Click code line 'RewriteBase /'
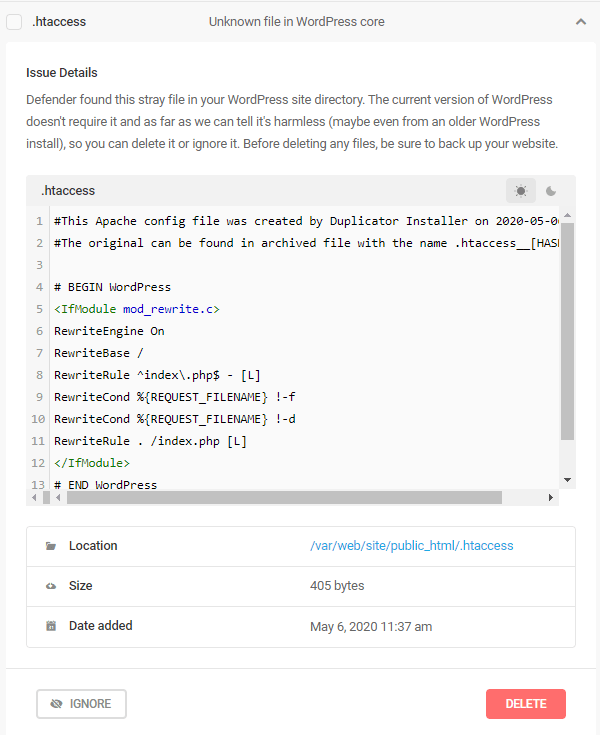 point(99,353)
